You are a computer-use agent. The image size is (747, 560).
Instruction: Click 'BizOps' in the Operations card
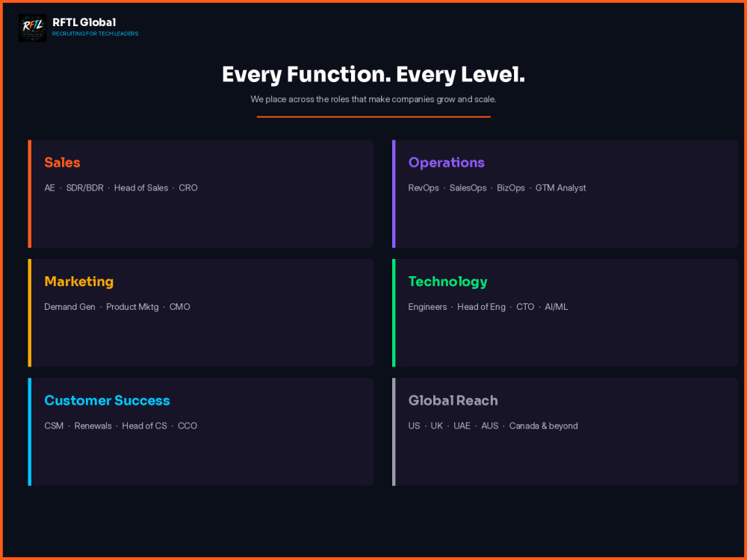point(511,187)
